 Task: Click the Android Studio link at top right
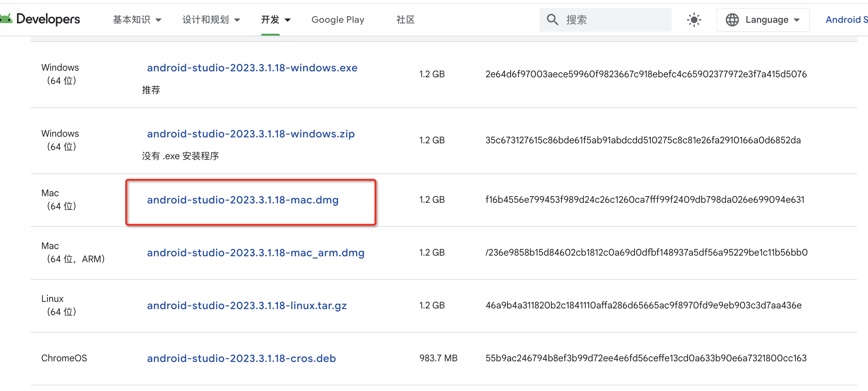coord(846,19)
